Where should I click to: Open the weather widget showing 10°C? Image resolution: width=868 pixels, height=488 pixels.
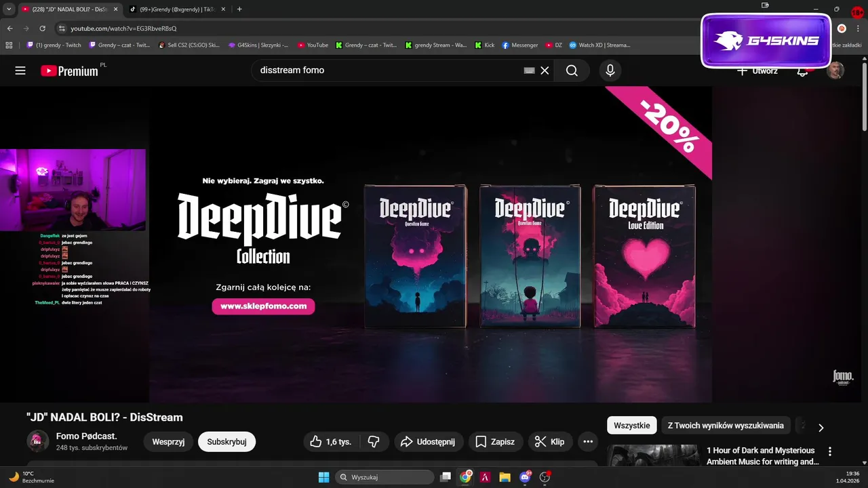pos(31,477)
